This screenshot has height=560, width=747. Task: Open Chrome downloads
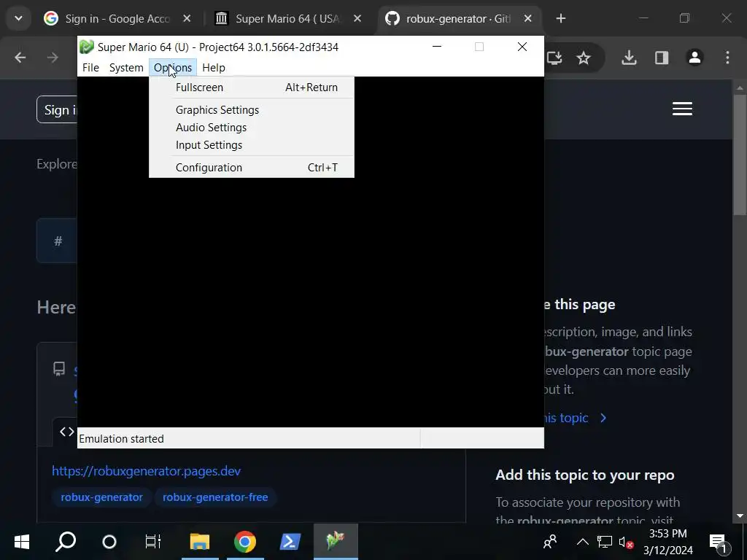(630, 58)
